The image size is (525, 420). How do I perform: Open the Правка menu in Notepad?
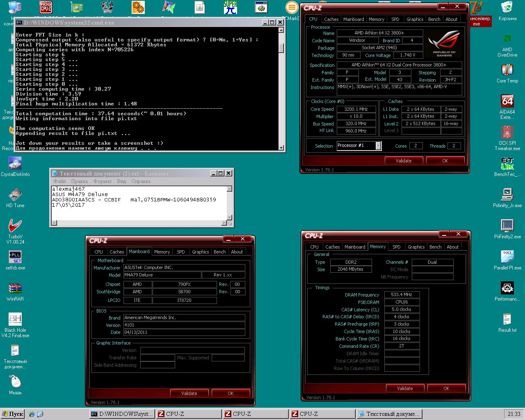pyautogui.click(x=79, y=181)
